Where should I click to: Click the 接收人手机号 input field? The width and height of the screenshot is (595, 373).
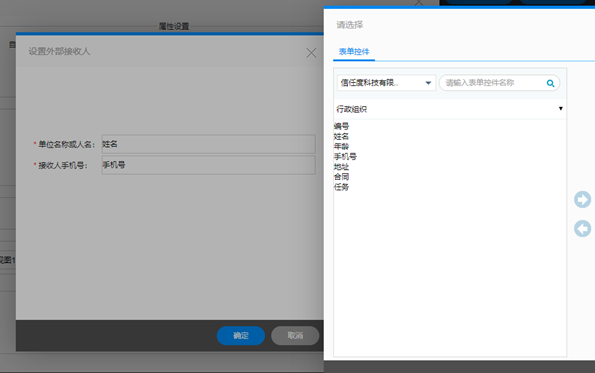click(208, 165)
